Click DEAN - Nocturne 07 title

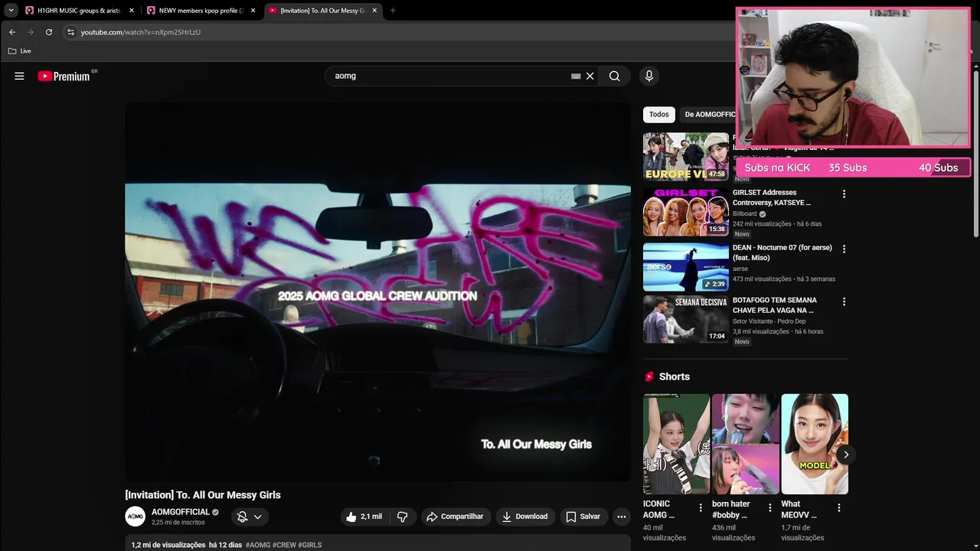(782, 253)
